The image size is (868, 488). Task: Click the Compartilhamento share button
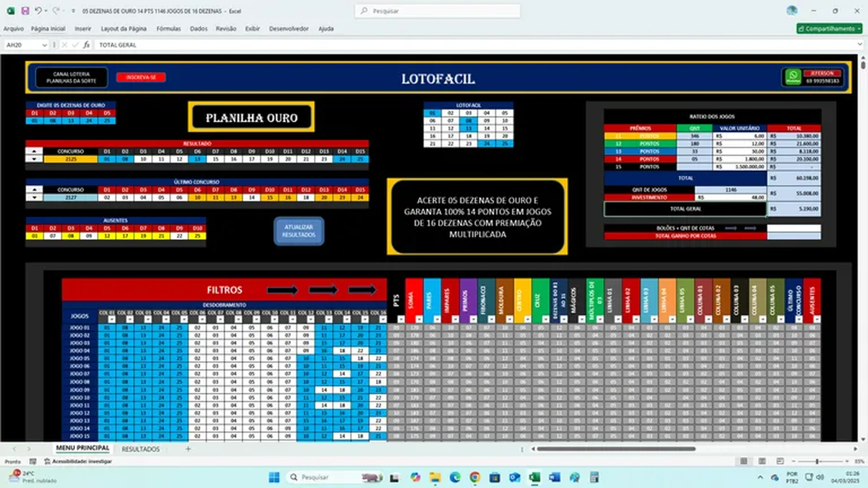coord(829,29)
